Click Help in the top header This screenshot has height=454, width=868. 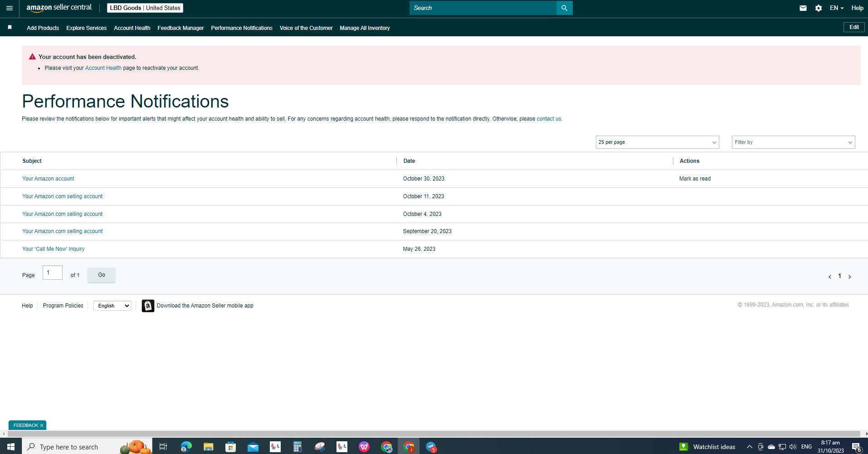pyautogui.click(x=857, y=8)
